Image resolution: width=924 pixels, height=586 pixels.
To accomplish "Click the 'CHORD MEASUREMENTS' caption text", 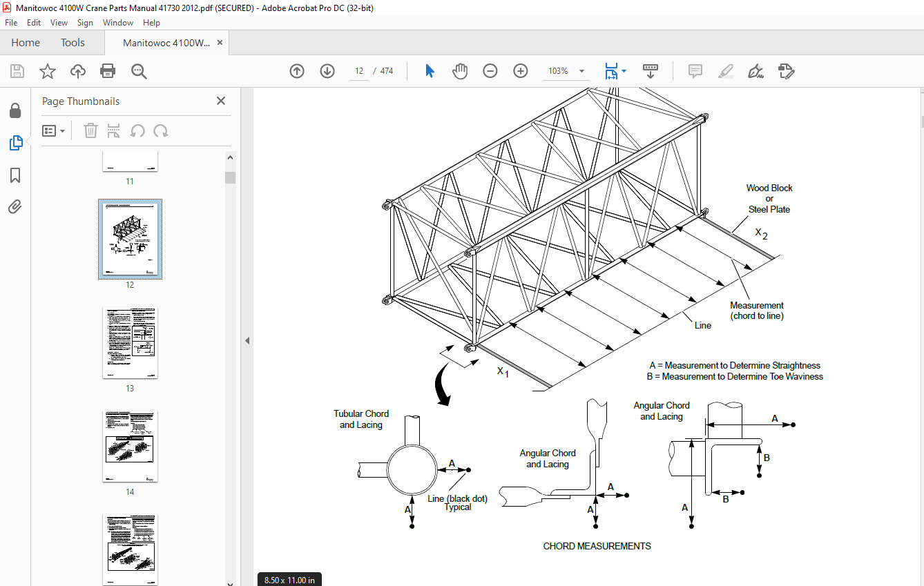I will (x=597, y=546).
